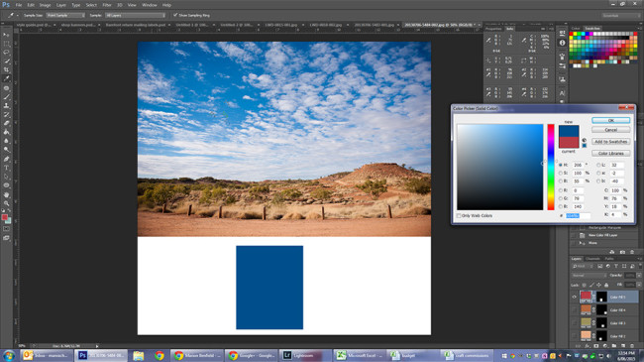Click inside the color picker saturation field
Viewport: 644px width, 362px height.
(x=499, y=167)
